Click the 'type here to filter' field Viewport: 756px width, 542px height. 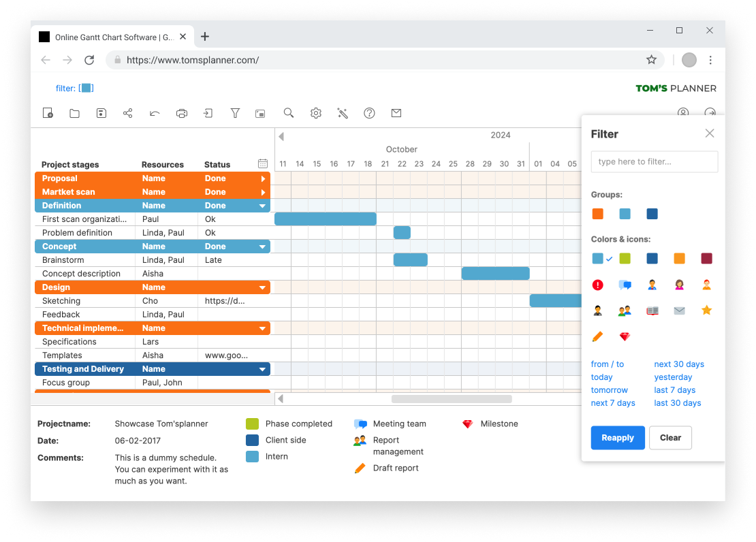653,161
